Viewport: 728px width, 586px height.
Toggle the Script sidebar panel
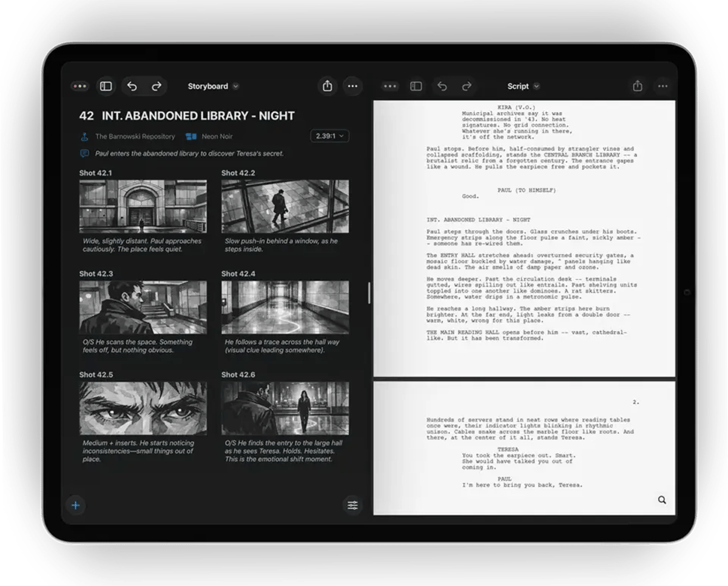(416, 86)
